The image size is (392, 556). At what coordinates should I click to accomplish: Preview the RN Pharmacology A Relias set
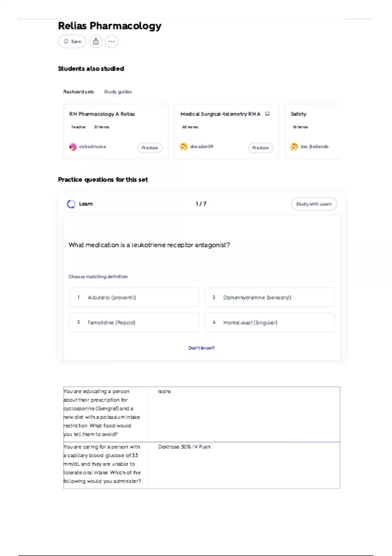[150, 148]
